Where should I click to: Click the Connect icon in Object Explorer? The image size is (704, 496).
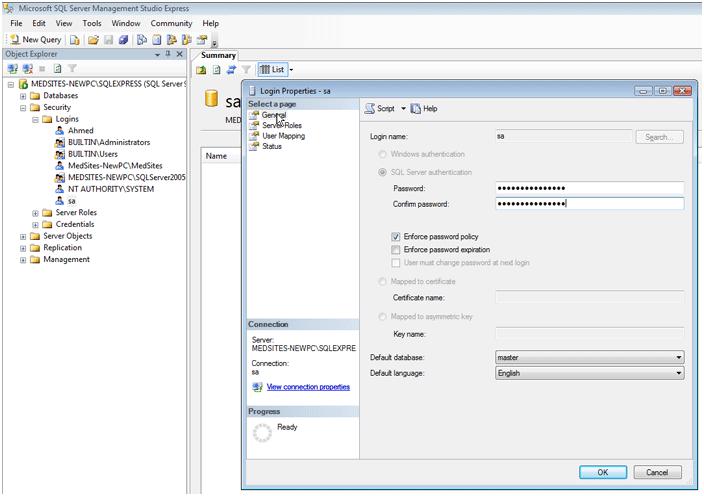click(13, 69)
